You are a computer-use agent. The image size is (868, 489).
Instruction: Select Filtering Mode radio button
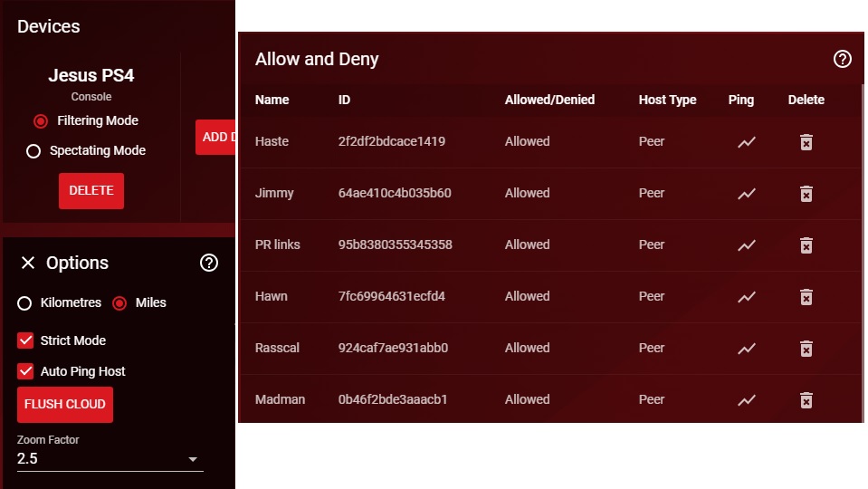pos(41,121)
